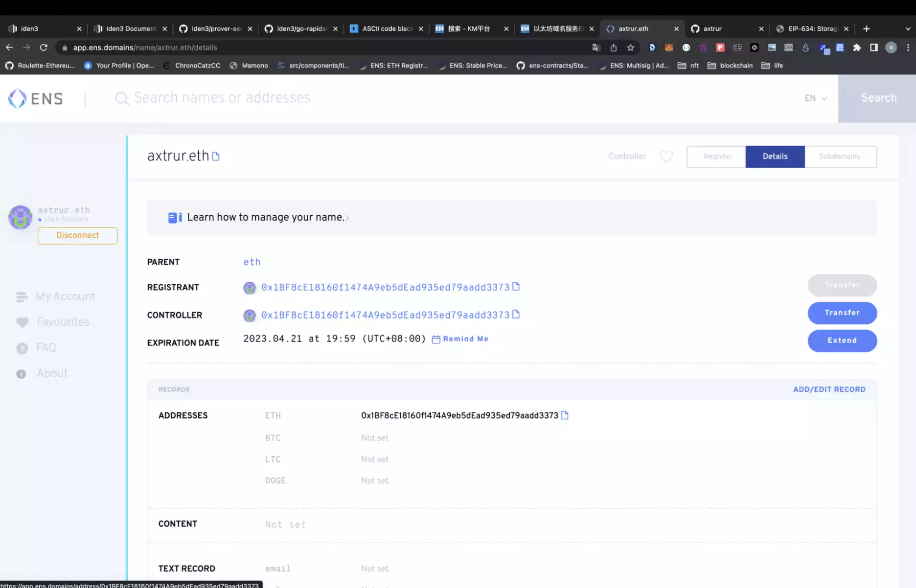Click the Extend button
Image resolution: width=916 pixels, height=588 pixels.
(842, 340)
